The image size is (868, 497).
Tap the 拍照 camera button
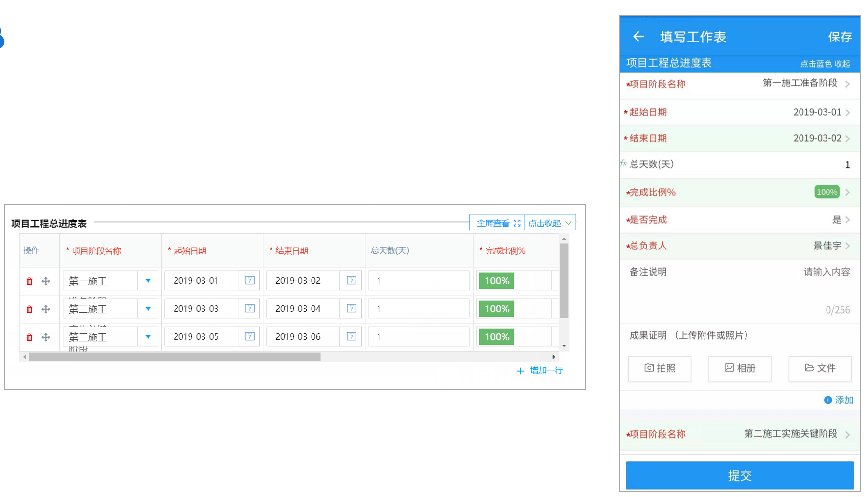(x=660, y=369)
